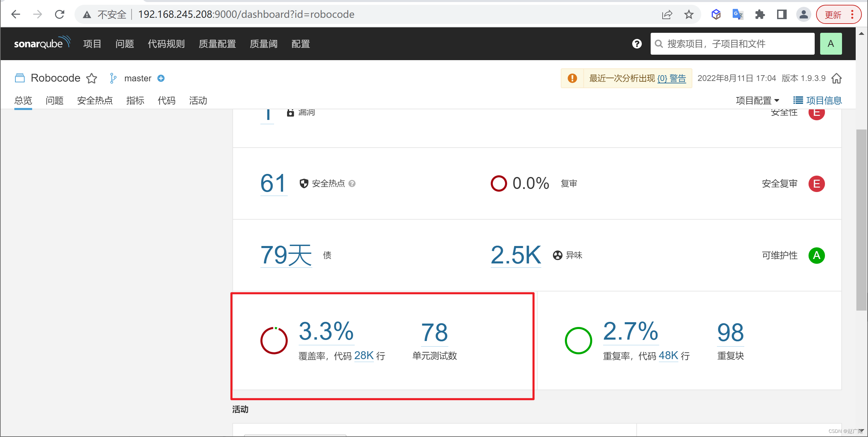The width and height of the screenshot is (868, 437).
Task: Click the analysis date 2022年8月11日 17:04
Action: (736, 78)
